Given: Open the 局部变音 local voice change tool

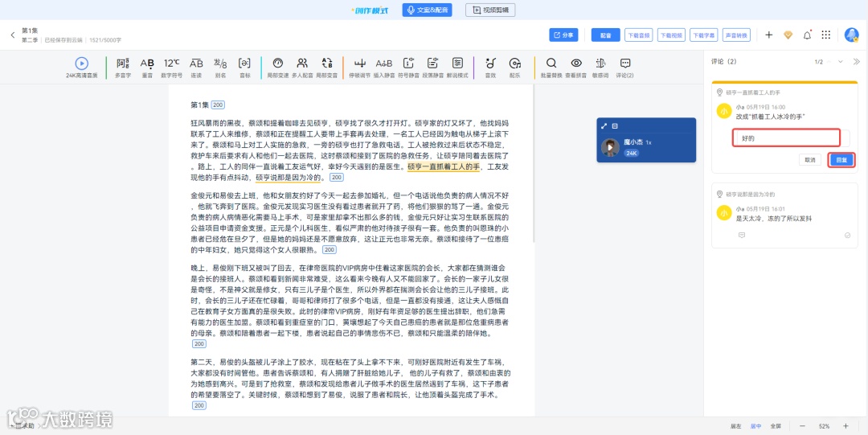Looking at the screenshot, I should (x=326, y=68).
